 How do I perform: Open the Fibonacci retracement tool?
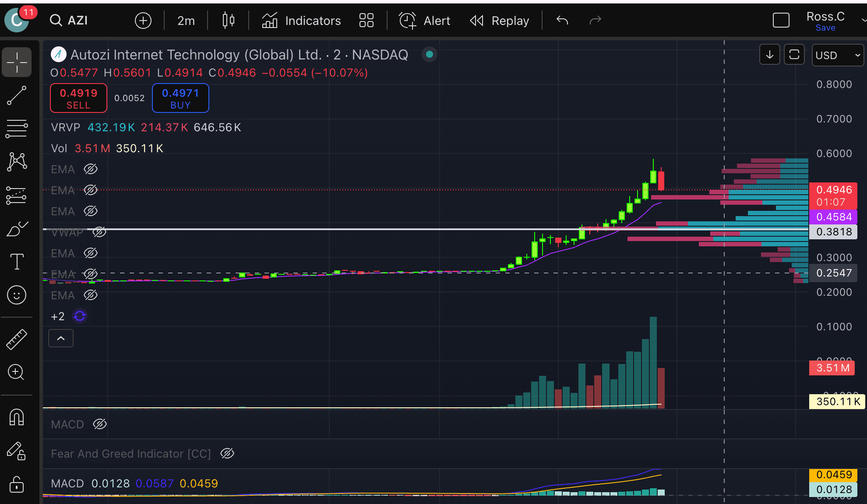coord(17,129)
